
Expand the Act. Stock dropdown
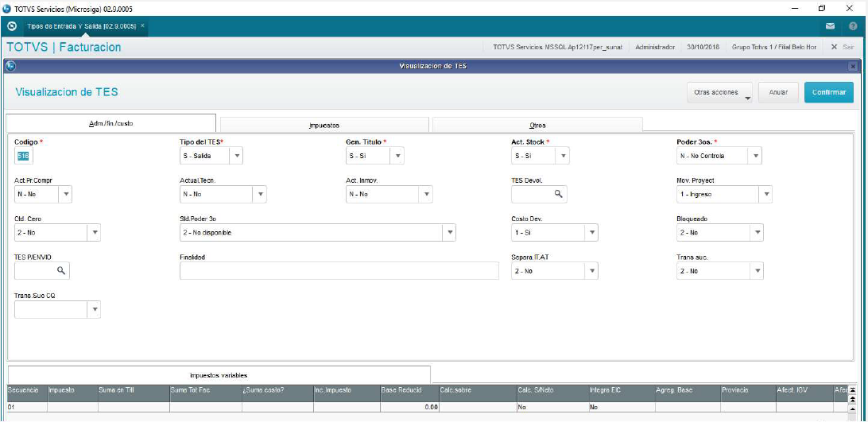pos(563,157)
